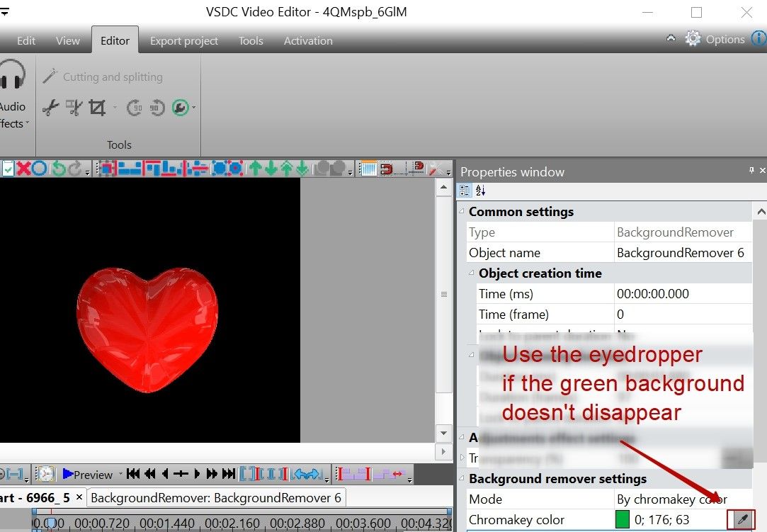The image size is (767, 532).
Task: Edit the Object name field value
Action: tap(683, 253)
